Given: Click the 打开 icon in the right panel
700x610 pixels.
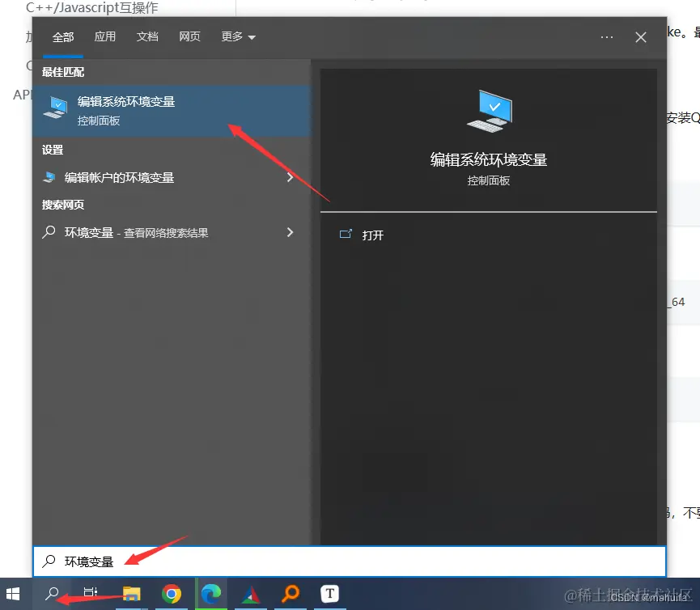Looking at the screenshot, I should coord(348,235).
